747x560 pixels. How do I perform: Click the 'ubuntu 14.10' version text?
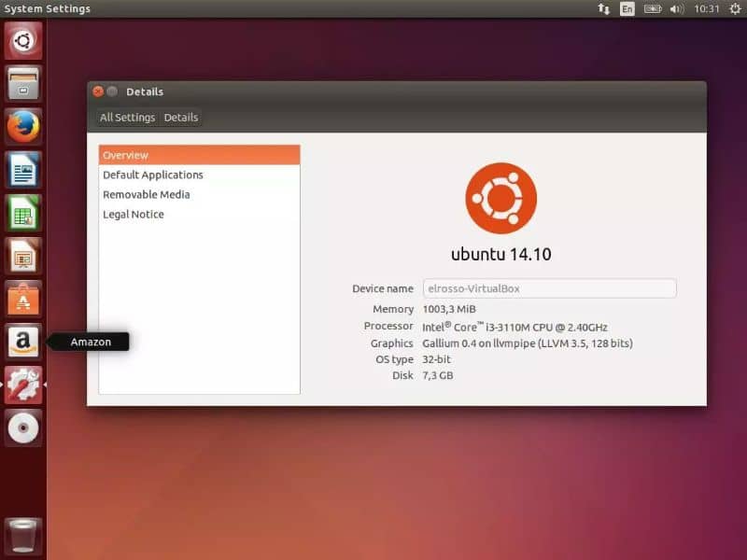pos(500,254)
